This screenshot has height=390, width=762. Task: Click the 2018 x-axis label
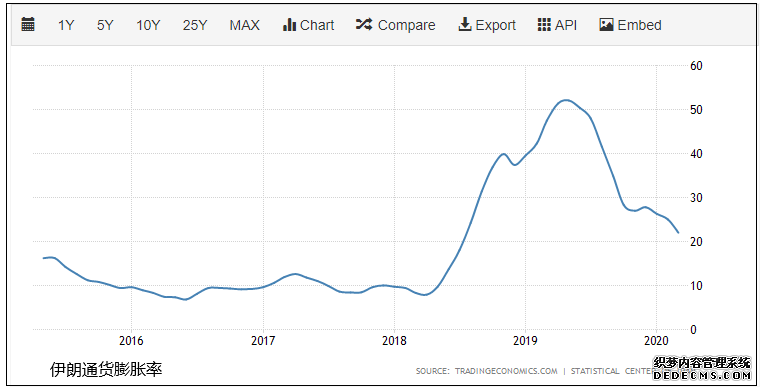tap(394, 341)
